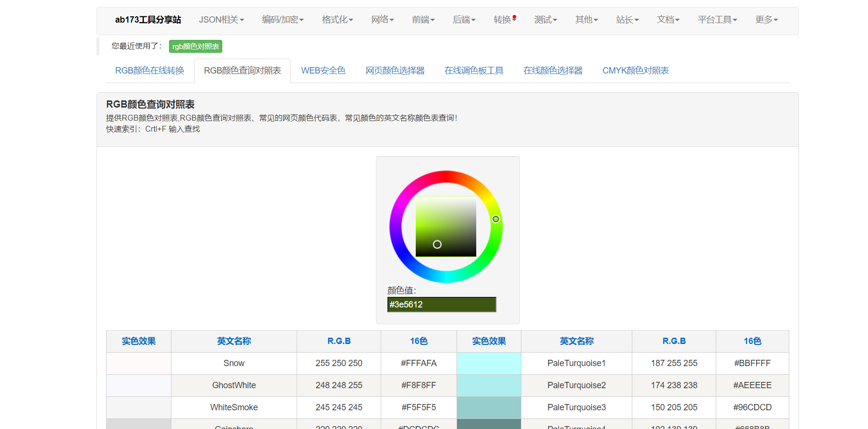Click the #3e5612 color value field
Screen dimensions: 868x429
pyautogui.click(x=442, y=305)
